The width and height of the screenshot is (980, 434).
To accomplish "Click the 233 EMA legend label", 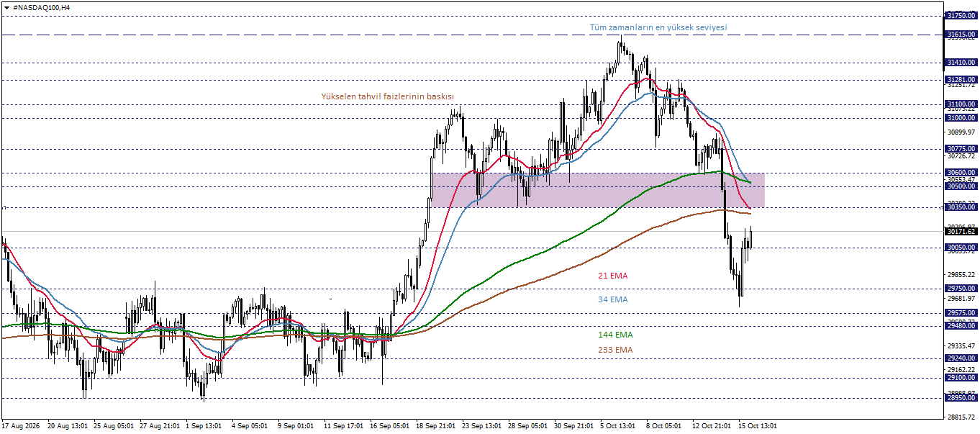I will click(615, 350).
